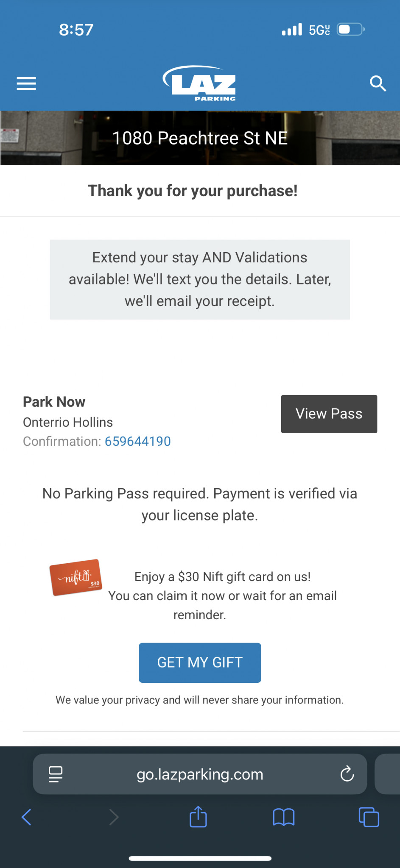
Task: Tap the search magnifier icon
Action: pos(378,83)
